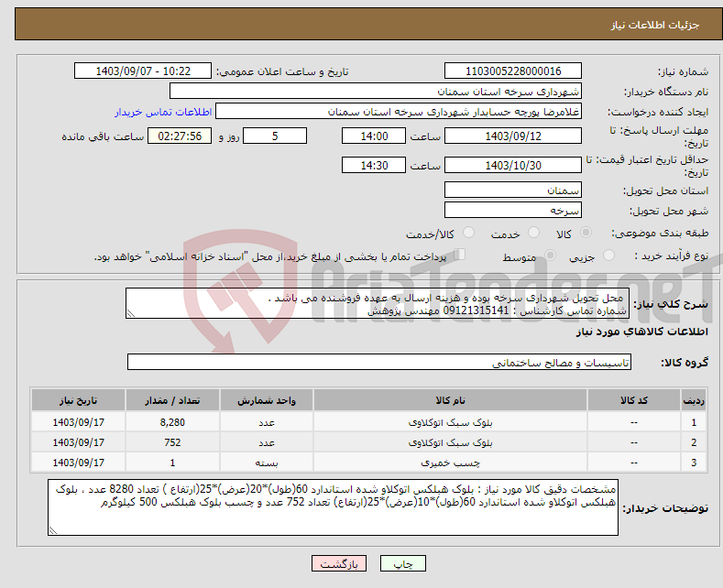Click the ردیف column header
The width and height of the screenshot is (723, 588).
click(x=694, y=400)
